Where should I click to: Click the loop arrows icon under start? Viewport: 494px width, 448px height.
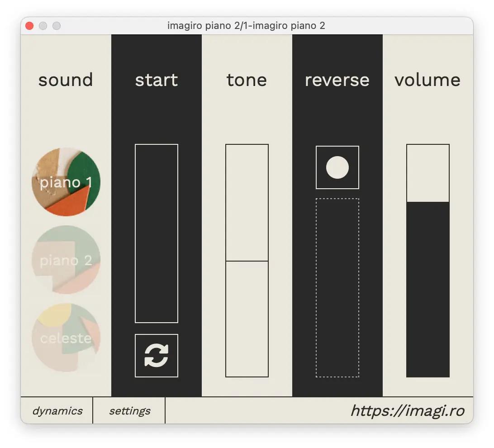(157, 356)
